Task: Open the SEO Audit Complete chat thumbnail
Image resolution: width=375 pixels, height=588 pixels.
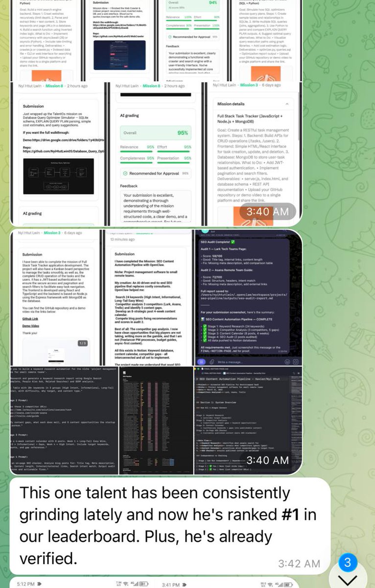Action: tap(248, 297)
